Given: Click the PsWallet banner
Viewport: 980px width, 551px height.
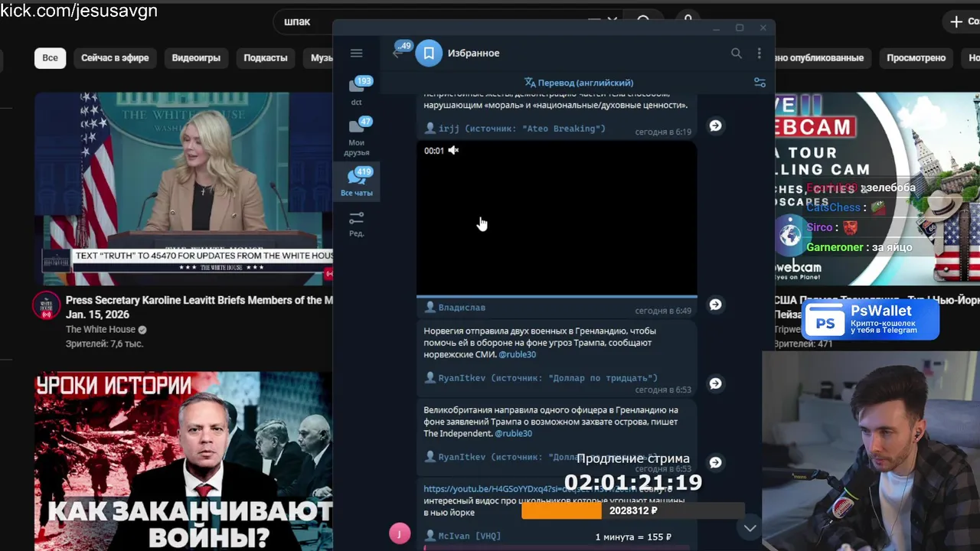Looking at the screenshot, I should click(871, 319).
